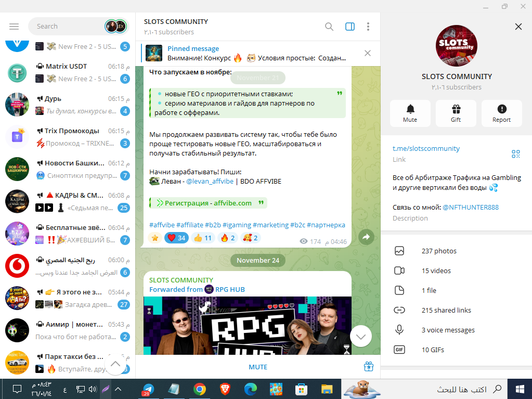Screen dimensions: 532x399
Task: Add the star reaction to the post
Action: pyautogui.click(x=155, y=238)
